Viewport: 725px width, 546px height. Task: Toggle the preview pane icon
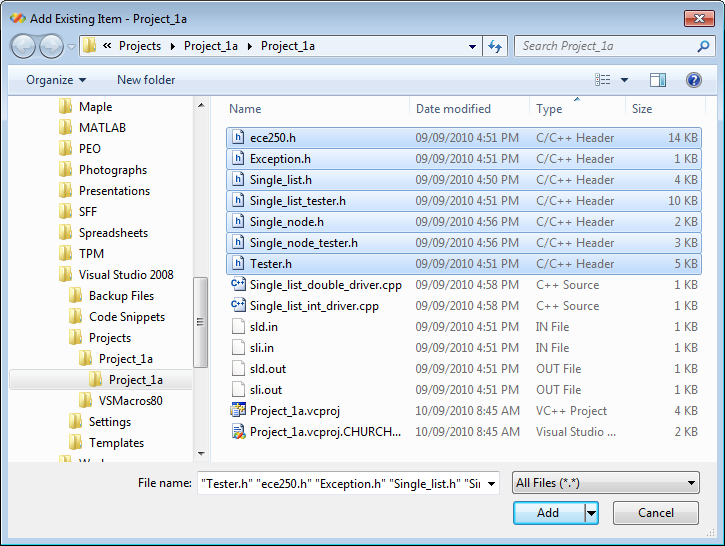pyautogui.click(x=657, y=80)
